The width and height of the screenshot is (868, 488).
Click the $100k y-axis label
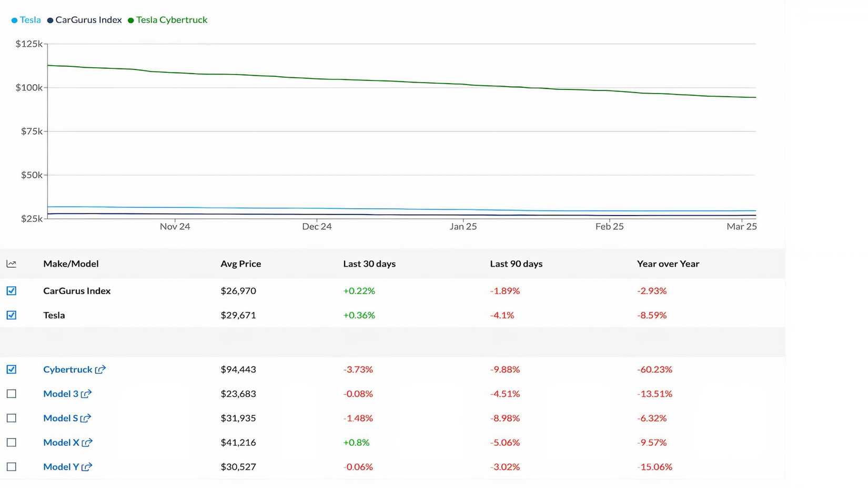pos(29,88)
